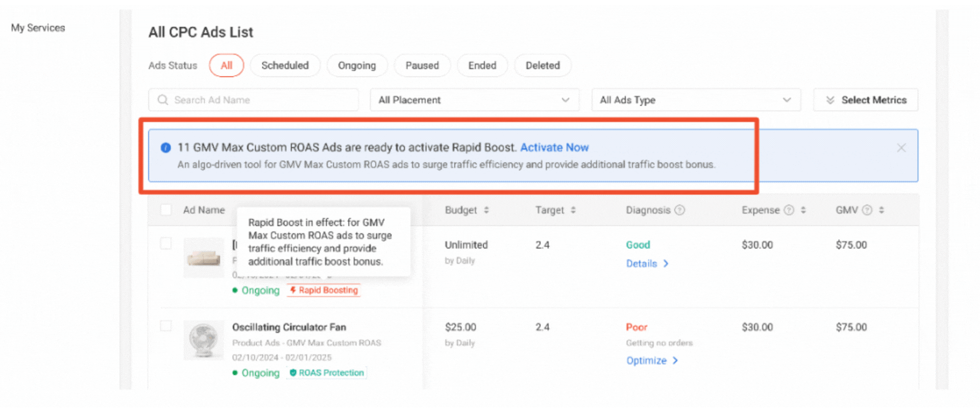Image resolution: width=980 pixels, height=412 pixels.
Task: Sort ads by Target column arrows
Action: tap(573, 210)
